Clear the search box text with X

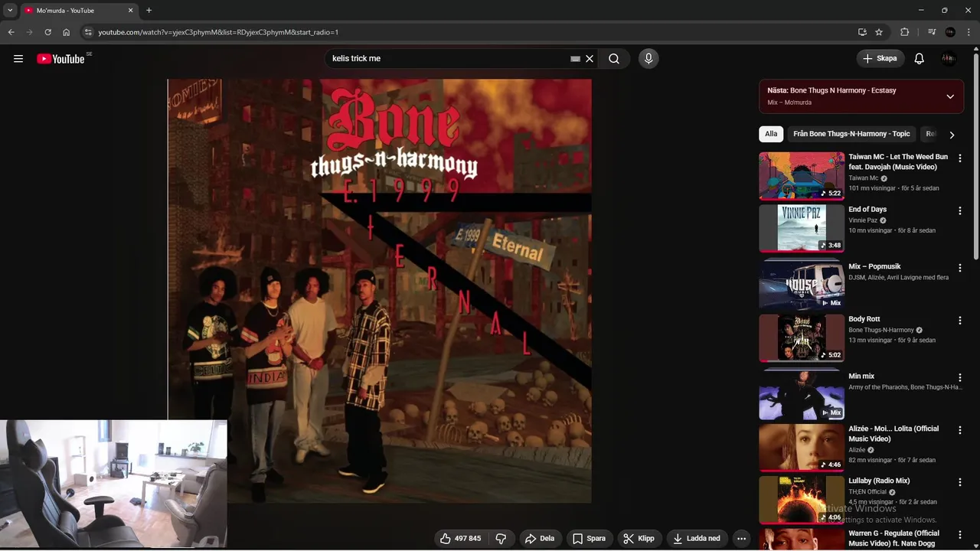(x=590, y=58)
